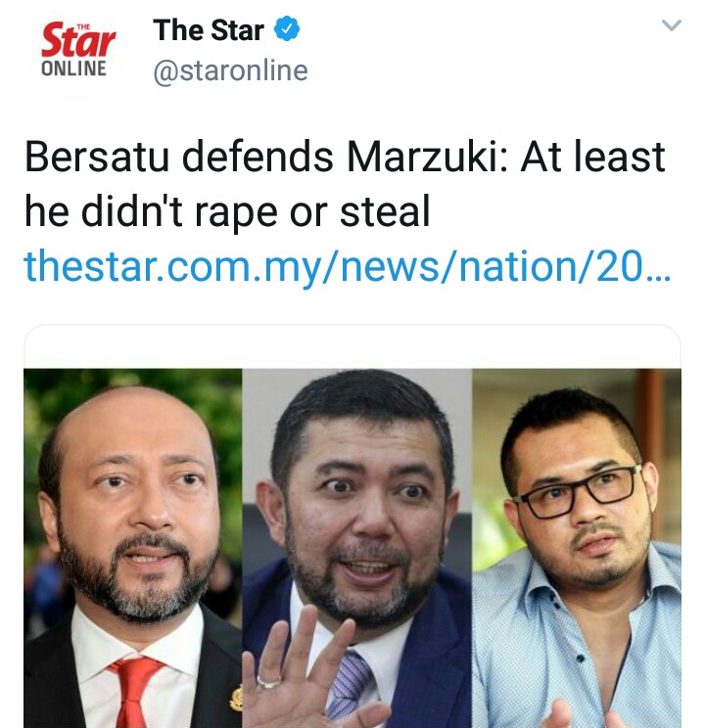The height and width of the screenshot is (728, 705).
Task: View photo of bald man in red tie
Action: pyautogui.click(x=133, y=548)
